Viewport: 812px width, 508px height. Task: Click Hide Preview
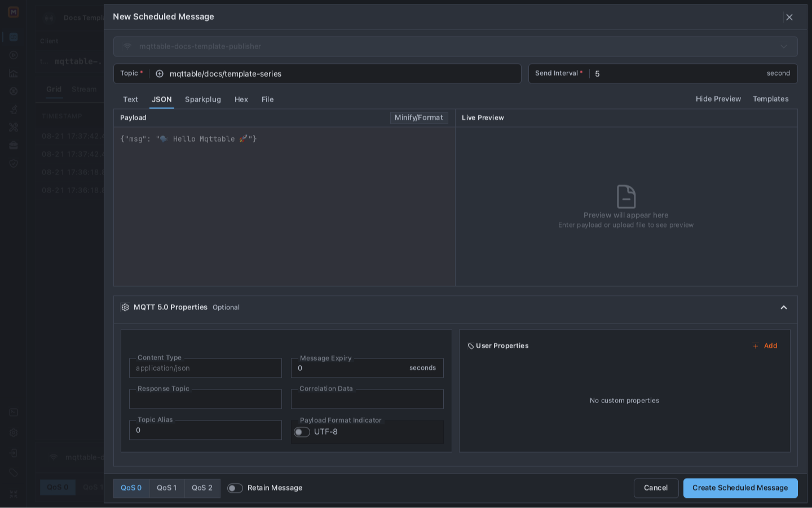(x=718, y=99)
